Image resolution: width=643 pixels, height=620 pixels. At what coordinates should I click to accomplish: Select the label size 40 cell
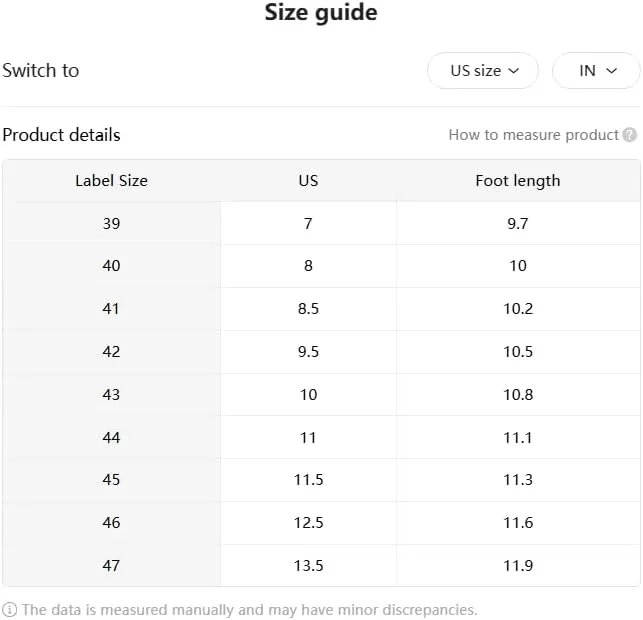pos(111,266)
